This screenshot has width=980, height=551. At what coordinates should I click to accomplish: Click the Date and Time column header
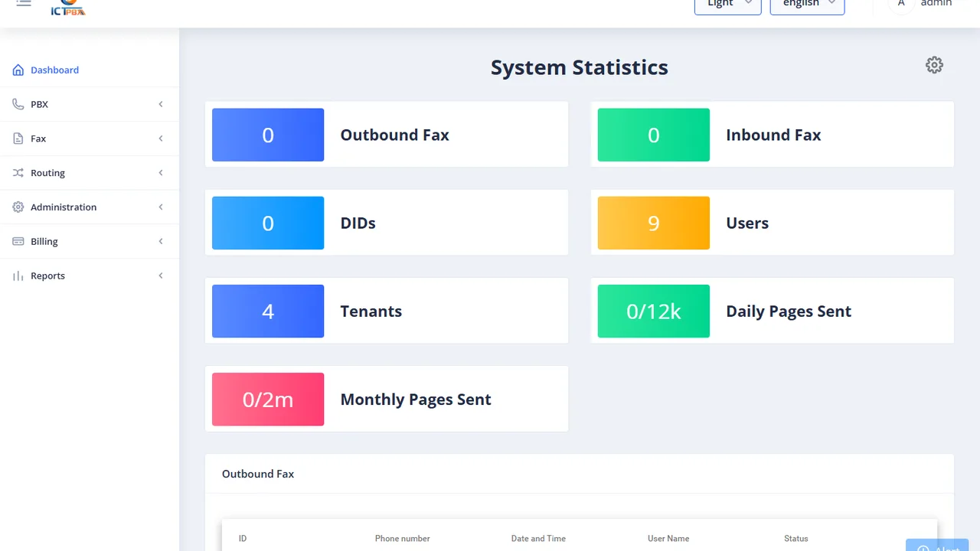point(538,539)
